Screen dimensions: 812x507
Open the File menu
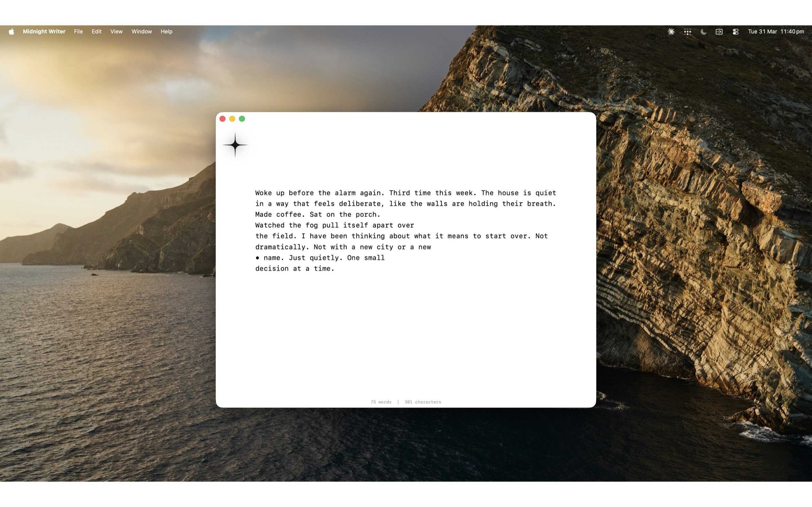click(78, 32)
